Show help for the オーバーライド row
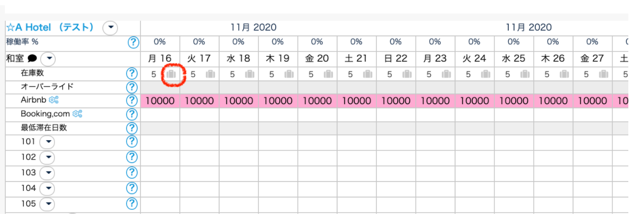The height and width of the screenshot is (218, 644). pos(133,87)
